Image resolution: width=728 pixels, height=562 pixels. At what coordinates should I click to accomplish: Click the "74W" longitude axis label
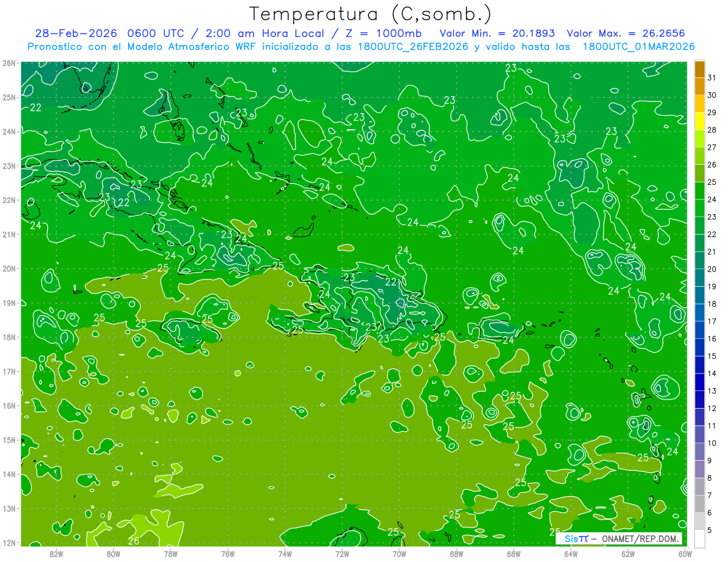[285, 553]
